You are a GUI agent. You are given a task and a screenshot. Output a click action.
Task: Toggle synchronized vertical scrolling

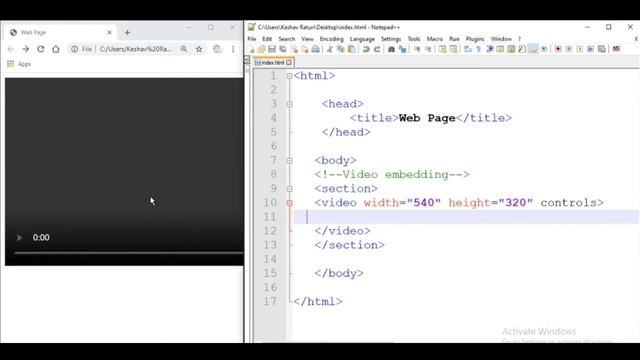pos(442,49)
